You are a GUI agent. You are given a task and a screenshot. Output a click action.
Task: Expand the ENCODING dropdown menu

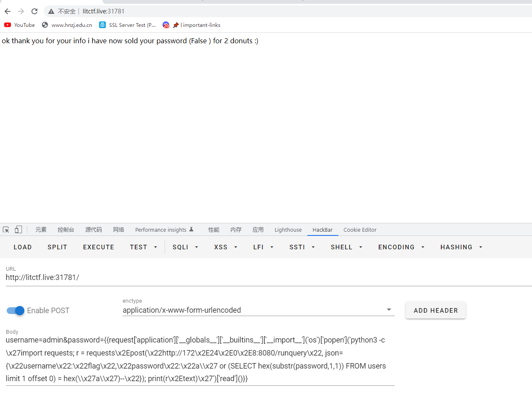401,247
